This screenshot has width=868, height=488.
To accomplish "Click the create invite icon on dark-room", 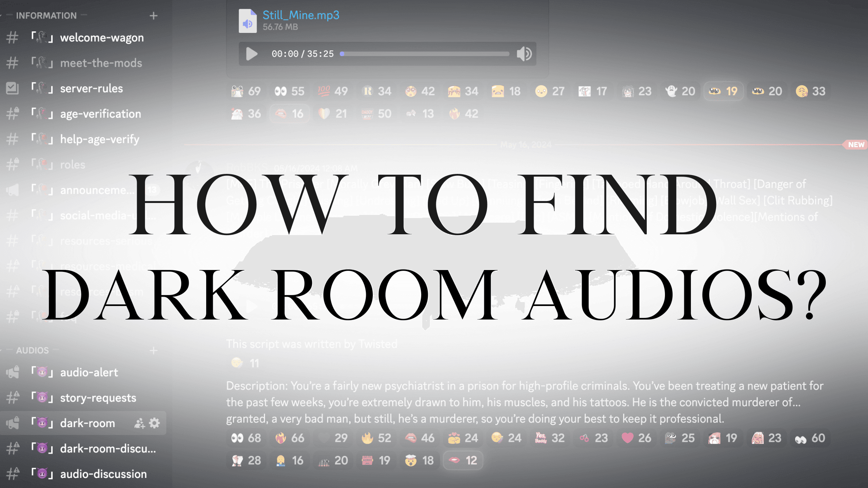I will tap(139, 423).
